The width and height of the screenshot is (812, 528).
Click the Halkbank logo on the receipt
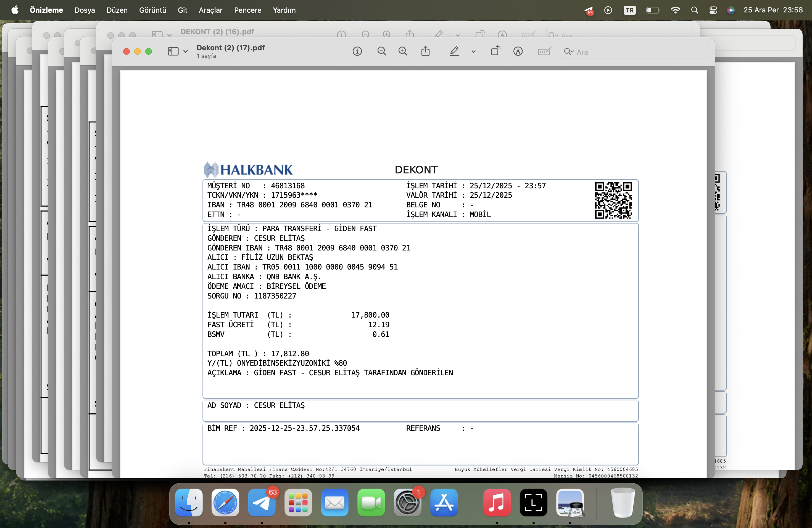click(248, 170)
